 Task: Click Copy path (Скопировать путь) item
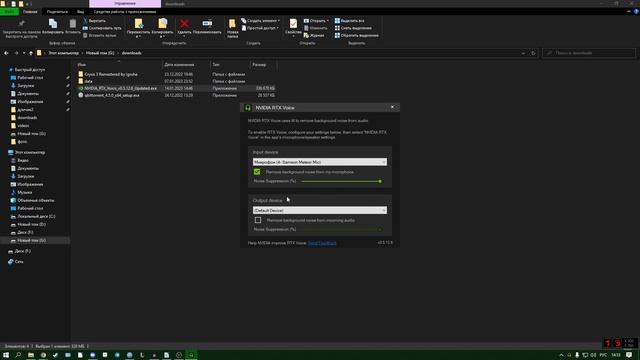102,28
